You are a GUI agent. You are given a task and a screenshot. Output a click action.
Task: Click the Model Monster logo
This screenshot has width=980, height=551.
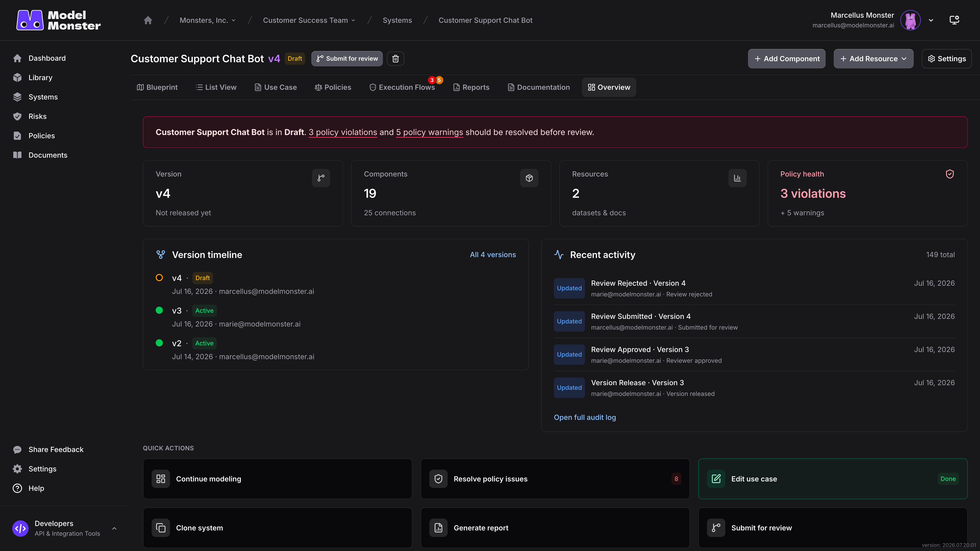point(59,20)
